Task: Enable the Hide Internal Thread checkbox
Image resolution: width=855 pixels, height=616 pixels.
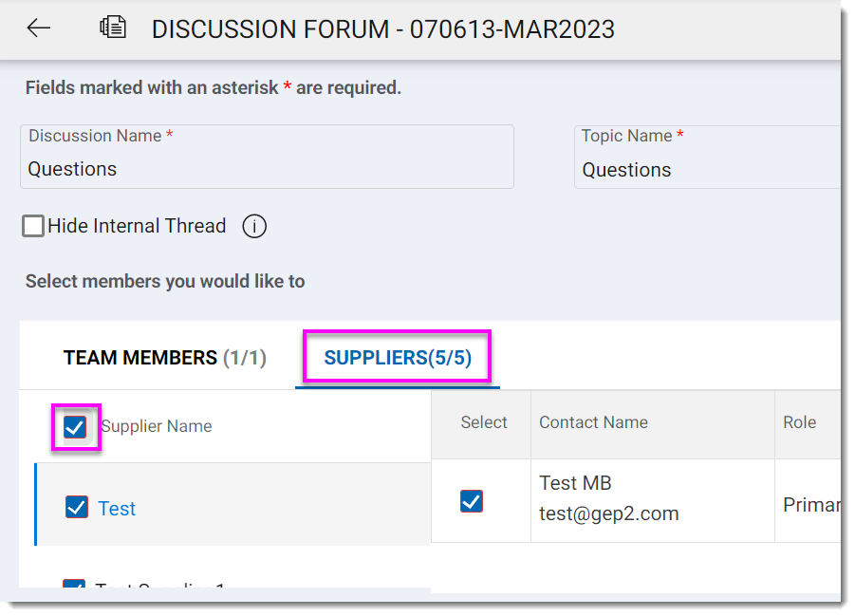Action: pyautogui.click(x=32, y=225)
